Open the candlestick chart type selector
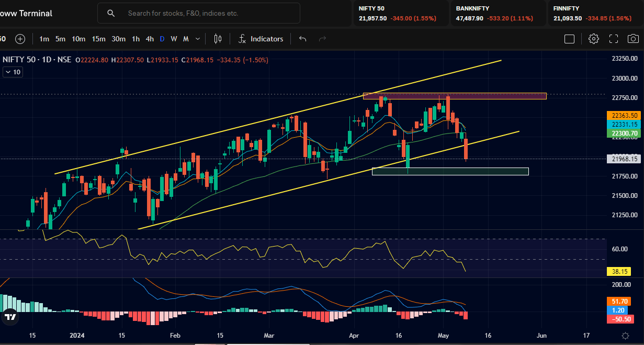 tap(218, 39)
